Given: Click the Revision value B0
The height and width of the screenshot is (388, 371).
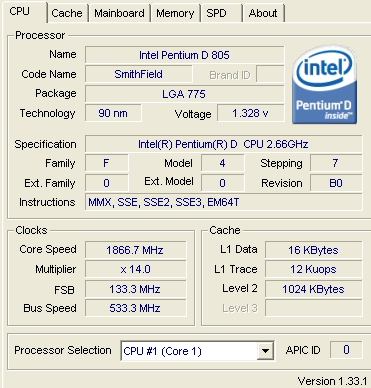Looking at the screenshot, I should tap(336, 183).
